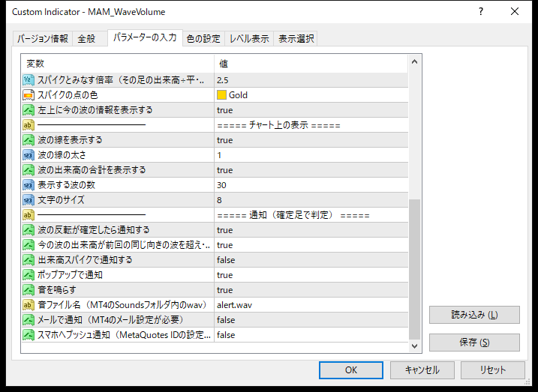Click the bool icon beside 今の波の出来高が前回の同じ向きの波
The width and height of the screenshot is (538, 392).
pyautogui.click(x=29, y=245)
